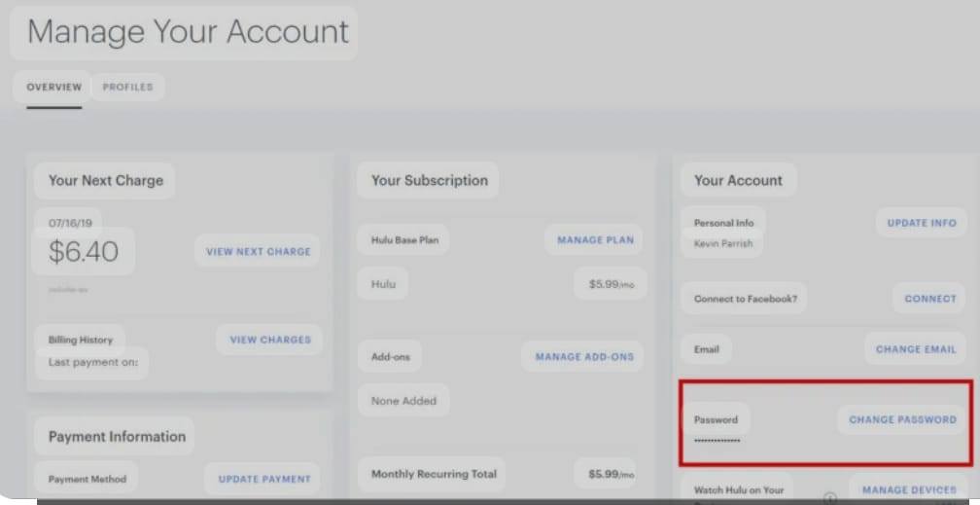Click the Your Next Charge heading
Viewport: 980px width, 505px height.
coord(106,180)
